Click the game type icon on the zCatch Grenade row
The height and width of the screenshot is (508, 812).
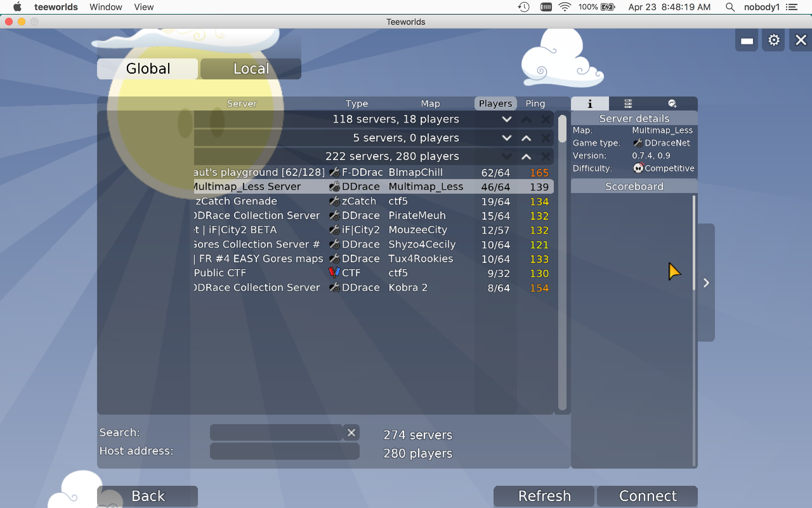click(334, 201)
